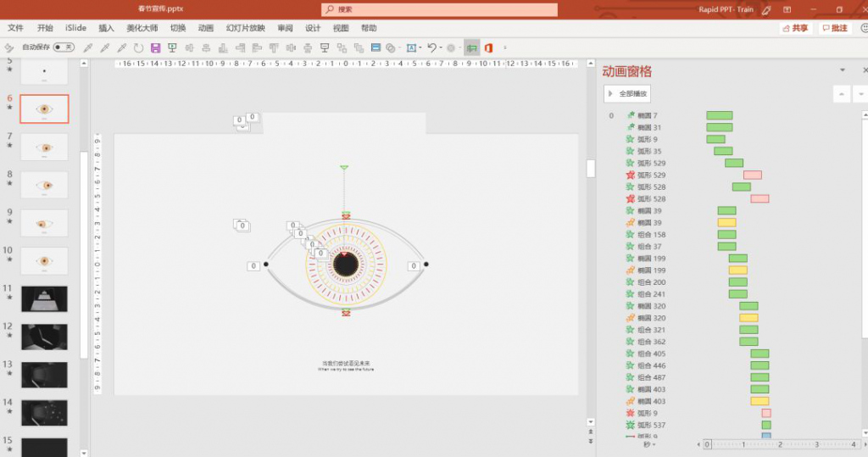Open the 动画 ribbon tab
This screenshot has height=457, width=868.
pos(205,28)
